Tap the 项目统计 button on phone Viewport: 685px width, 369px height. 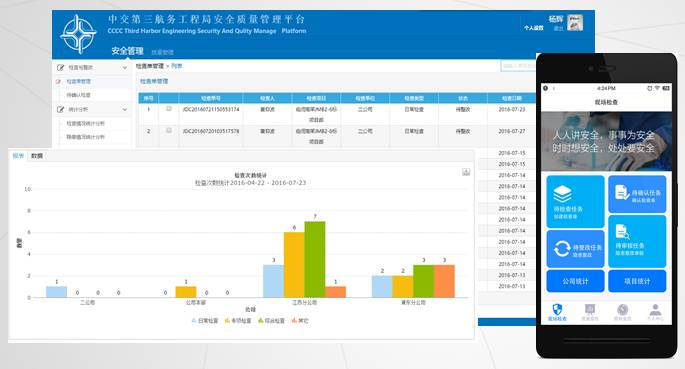[637, 281]
